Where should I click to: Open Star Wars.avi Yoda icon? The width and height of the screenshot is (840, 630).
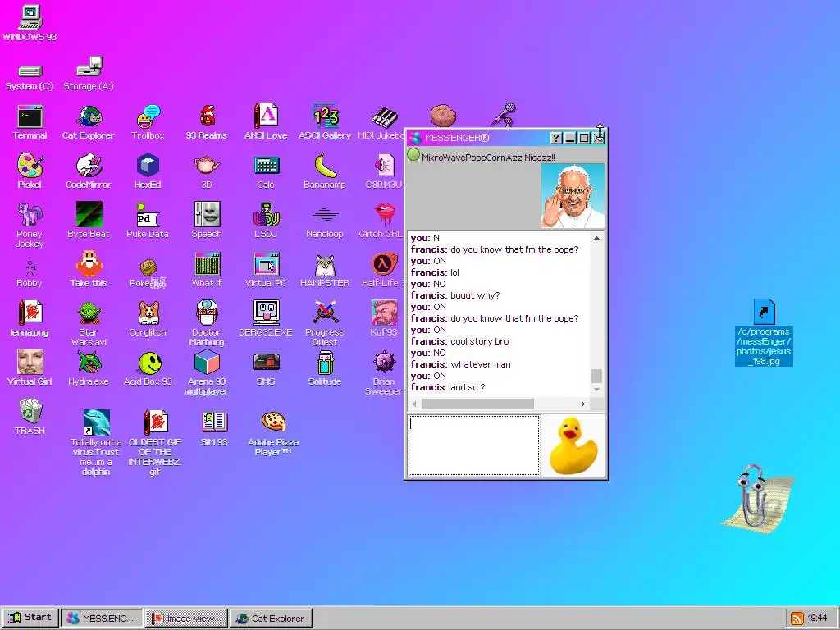tap(89, 313)
